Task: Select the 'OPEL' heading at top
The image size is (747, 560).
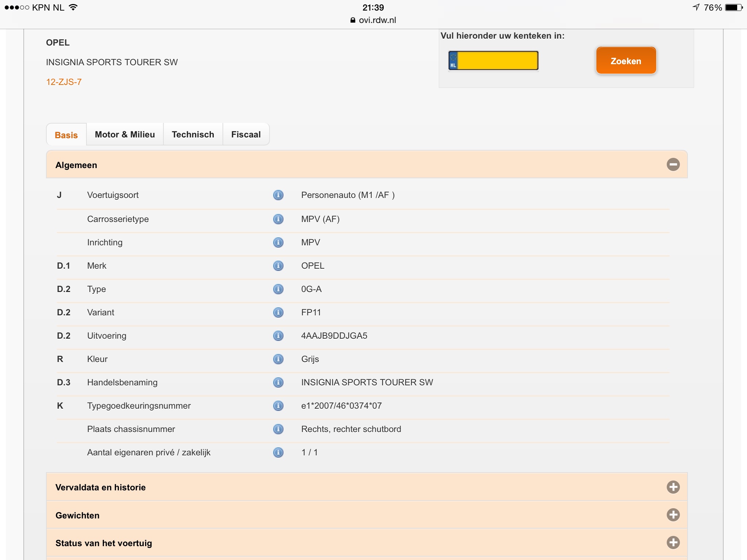Action: coord(58,43)
